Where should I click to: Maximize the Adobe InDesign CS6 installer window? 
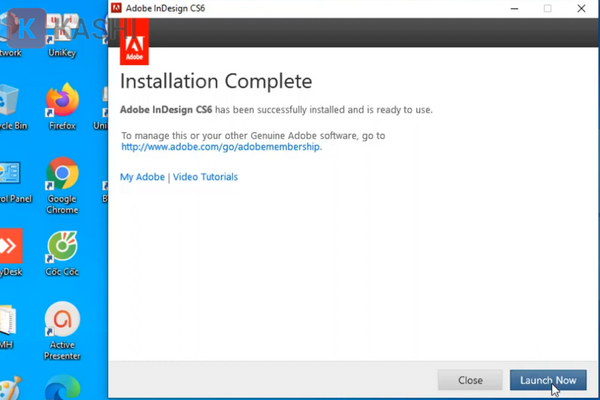point(547,8)
